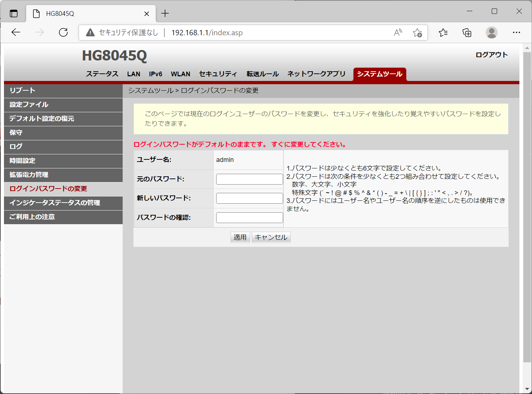
Task: Click the パスワードの確認 input field
Action: point(249,218)
